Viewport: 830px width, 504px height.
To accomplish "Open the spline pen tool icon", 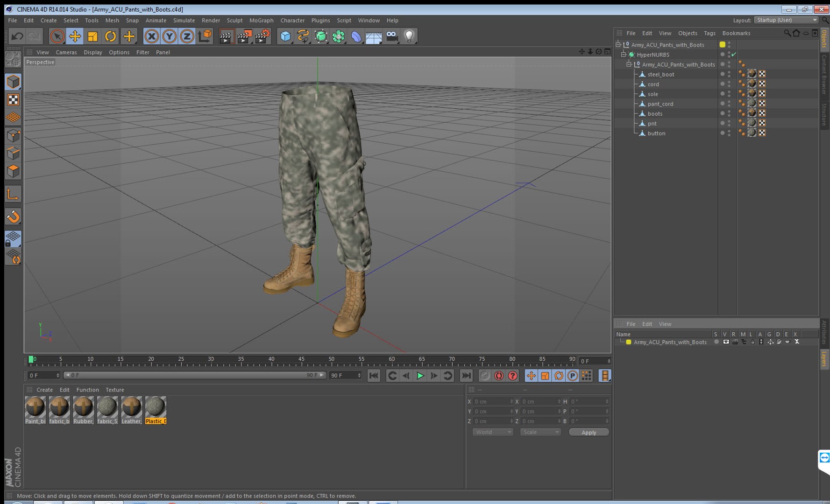I will click(303, 36).
